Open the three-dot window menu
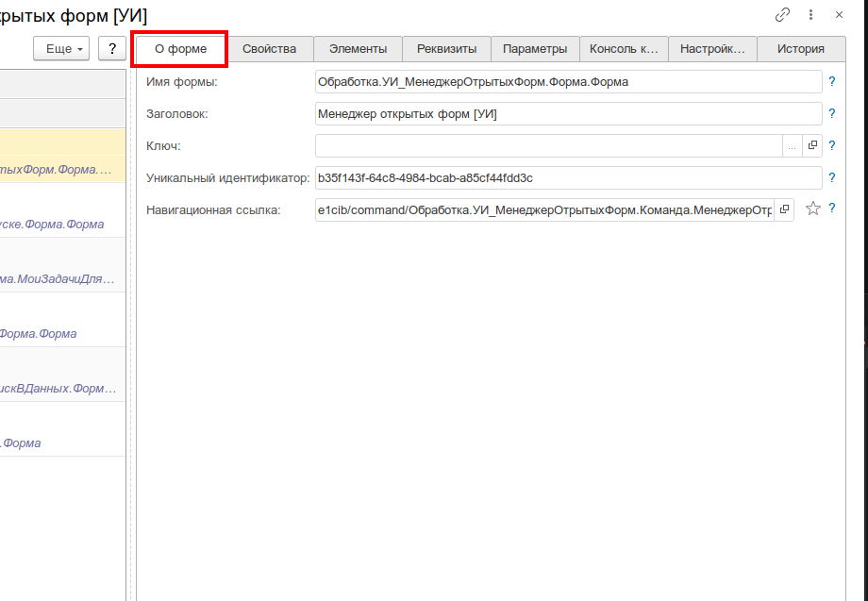Image resolution: width=868 pixels, height=601 pixels. coord(811,15)
